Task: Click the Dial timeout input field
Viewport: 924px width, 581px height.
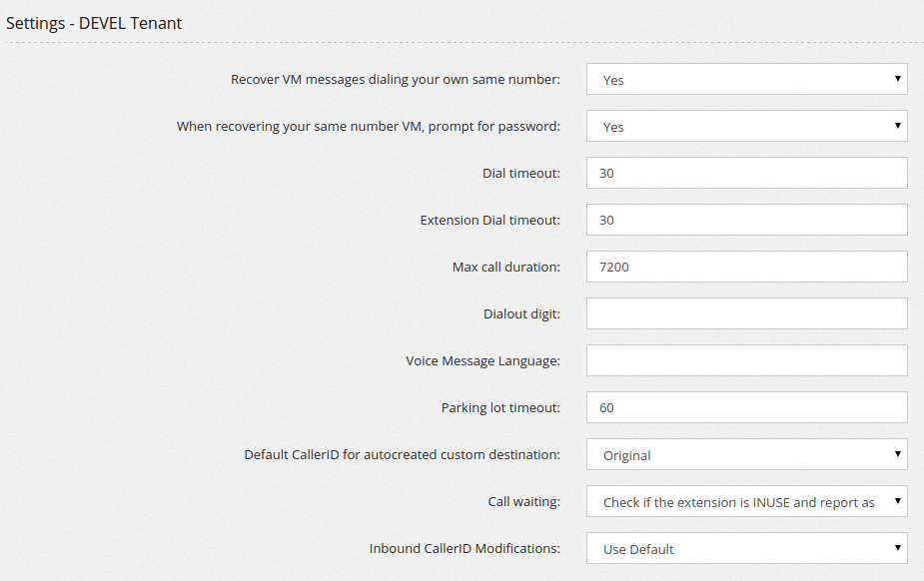Action: coord(746,173)
